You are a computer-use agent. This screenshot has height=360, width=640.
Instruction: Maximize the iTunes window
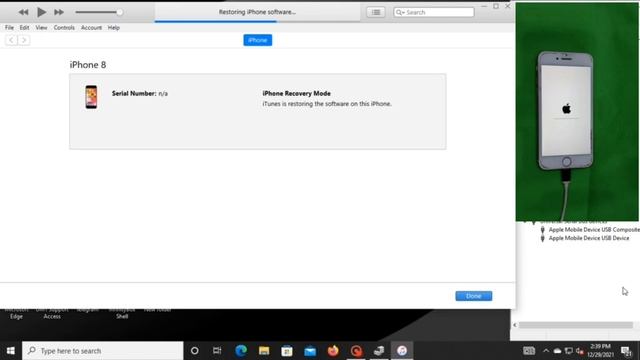click(496, 6)
